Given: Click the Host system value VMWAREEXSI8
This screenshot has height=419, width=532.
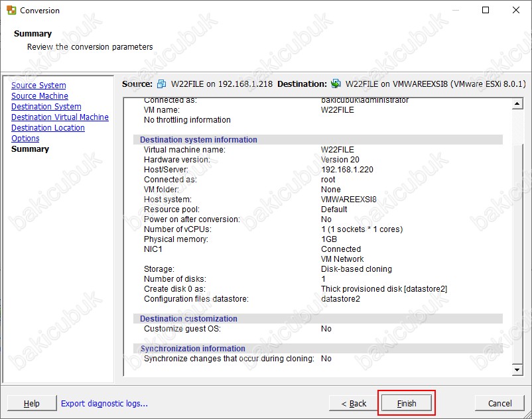Looking at the screenshot, I should point(349,200).
